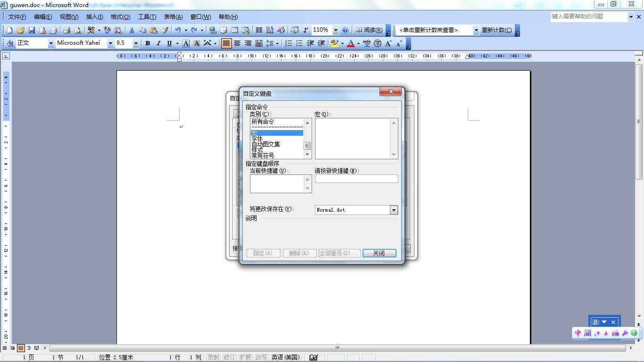Click the Microsoft Word Help question icon
Viewport: 644px width, 362px height.
pos(345,30)
